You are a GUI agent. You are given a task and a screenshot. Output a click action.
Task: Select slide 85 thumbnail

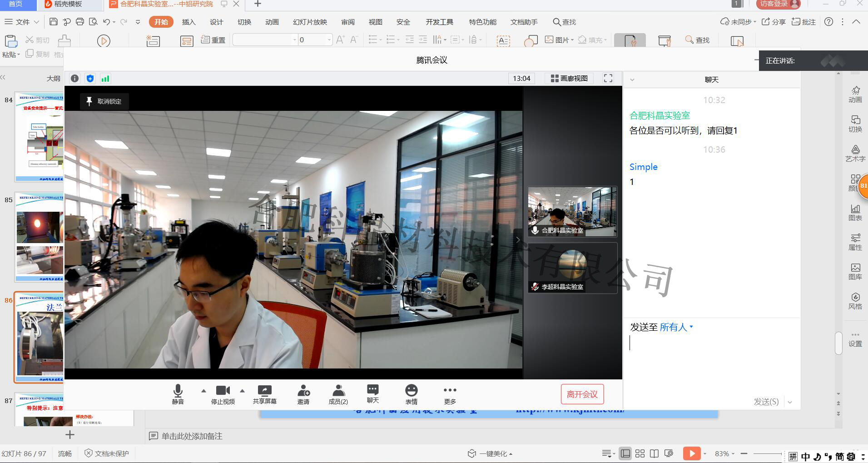(40, 237)
